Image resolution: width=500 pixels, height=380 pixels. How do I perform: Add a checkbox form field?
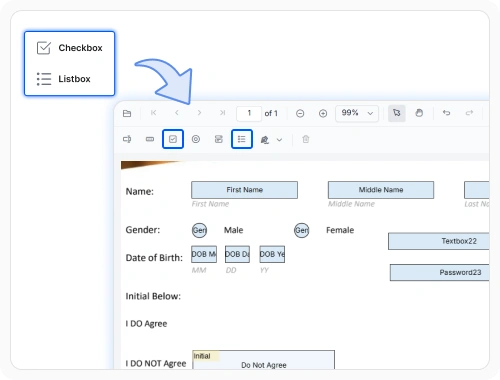click(x=173, y=139)
